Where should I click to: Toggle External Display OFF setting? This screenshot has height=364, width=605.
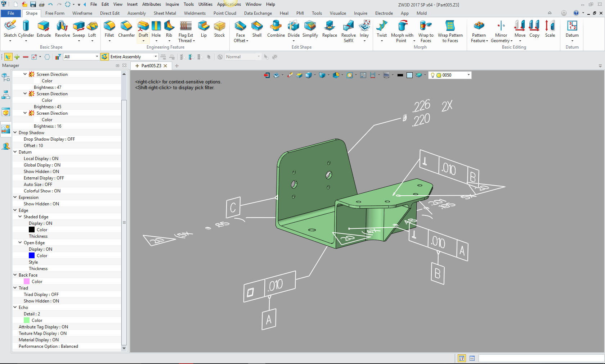pyautogui.click(x=44, y=178)
